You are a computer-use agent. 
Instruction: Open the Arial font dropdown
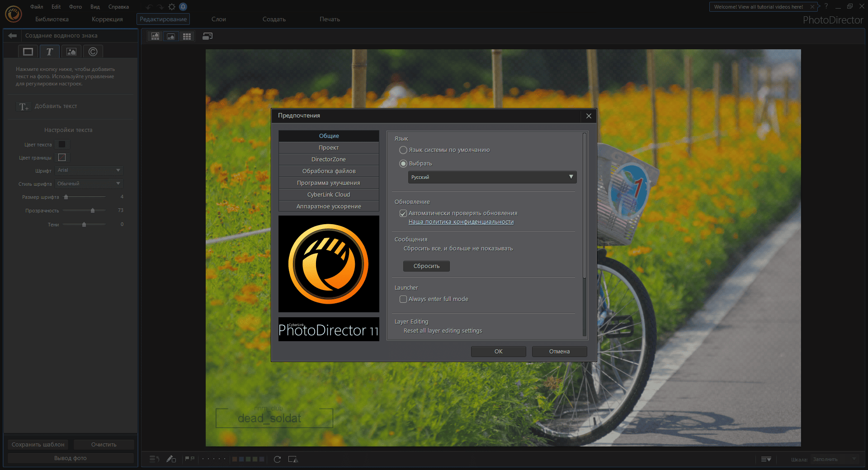(89, 170)
